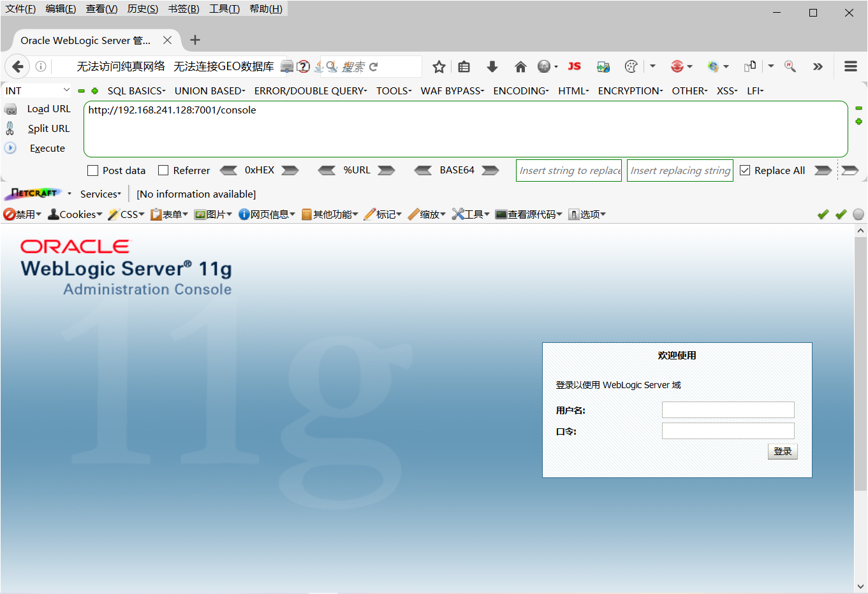Click the Split URL scissors icon
Screen dimensions: 868x594
tap(10, 128)
